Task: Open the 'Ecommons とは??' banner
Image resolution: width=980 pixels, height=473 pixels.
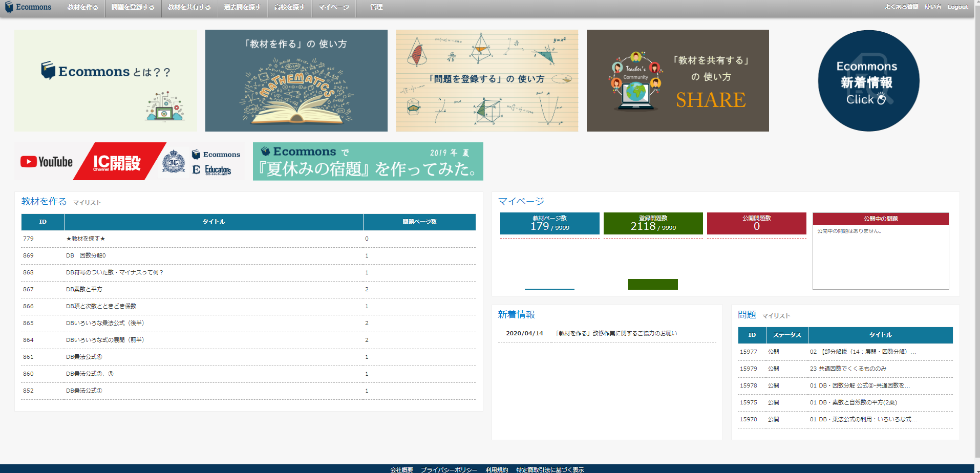Action: [105, 80]
